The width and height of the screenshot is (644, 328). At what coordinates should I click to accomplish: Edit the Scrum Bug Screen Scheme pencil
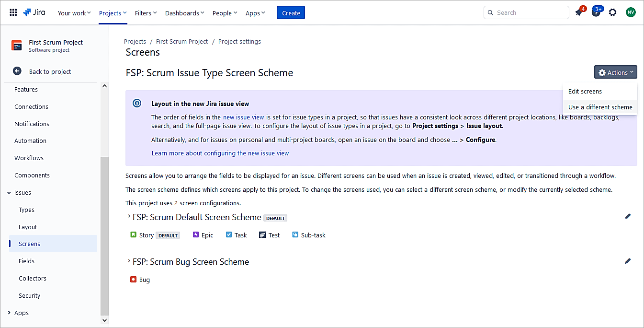[628, 261]
